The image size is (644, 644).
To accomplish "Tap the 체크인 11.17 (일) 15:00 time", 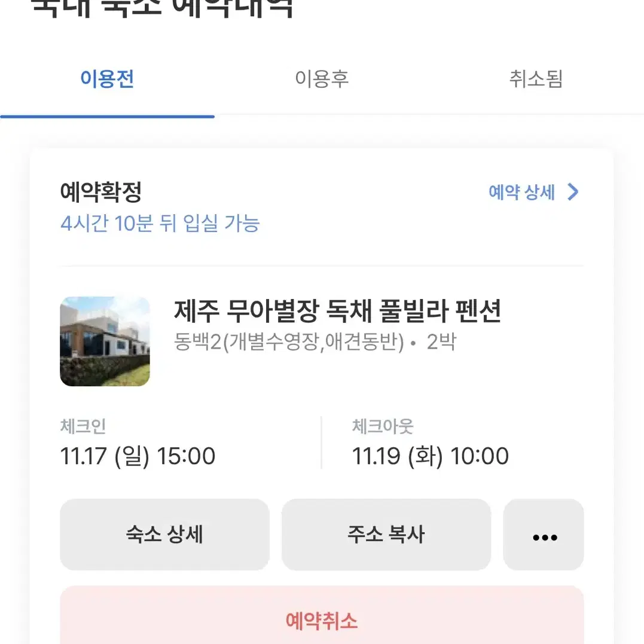I will click(x=138, y=456).
